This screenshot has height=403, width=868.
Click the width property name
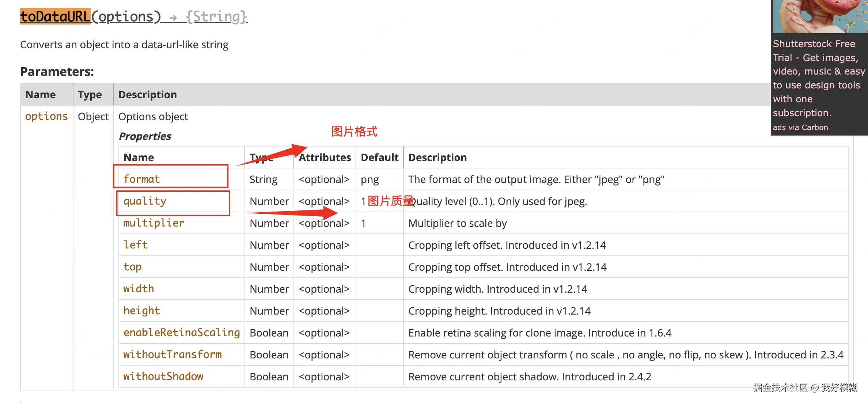(139, 289)
